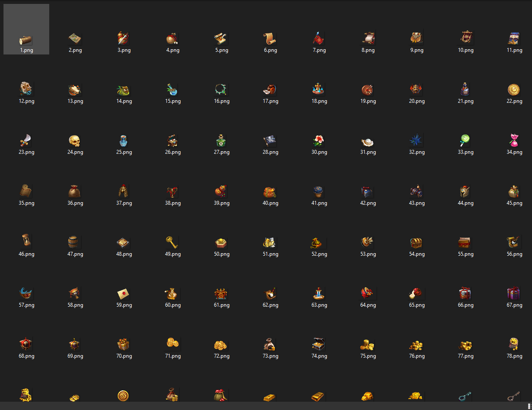Screen dimensions: 532x410
Task: Select the label 14.png
Action: [x=124, y=101]
